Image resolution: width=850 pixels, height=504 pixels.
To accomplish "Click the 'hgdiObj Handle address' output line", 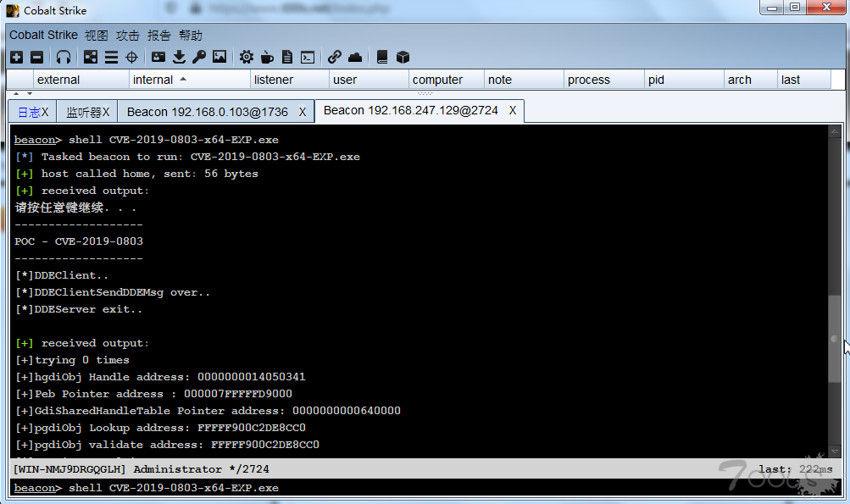I will 160,377.
